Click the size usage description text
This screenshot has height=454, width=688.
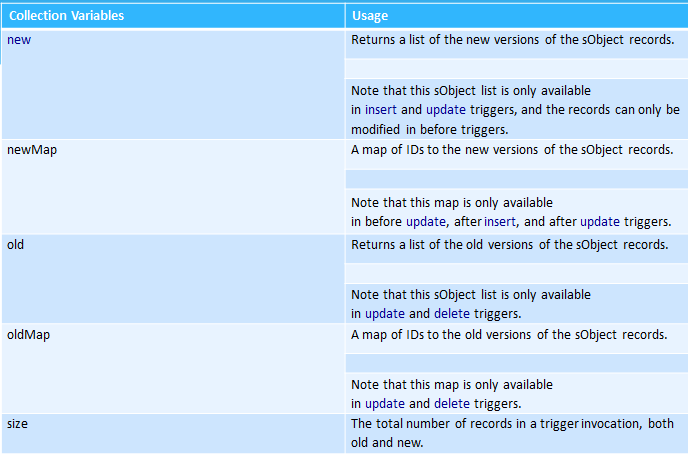[x=512, y=433]
